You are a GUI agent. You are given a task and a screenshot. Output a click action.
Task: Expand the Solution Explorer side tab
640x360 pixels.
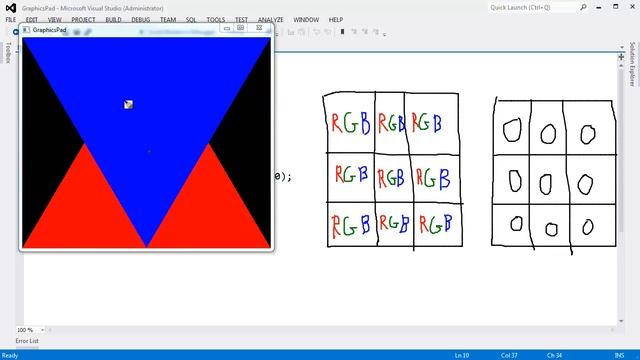(632, 64)
